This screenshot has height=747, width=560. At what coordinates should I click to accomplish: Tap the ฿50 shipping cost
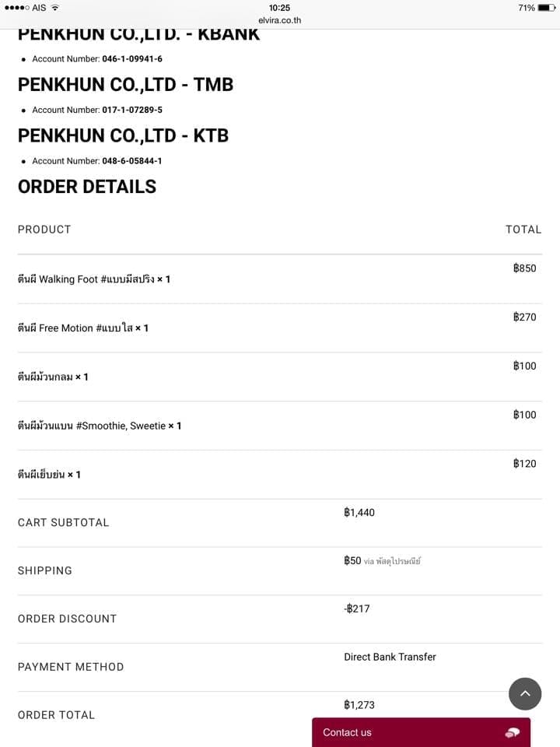click(352, 560)
